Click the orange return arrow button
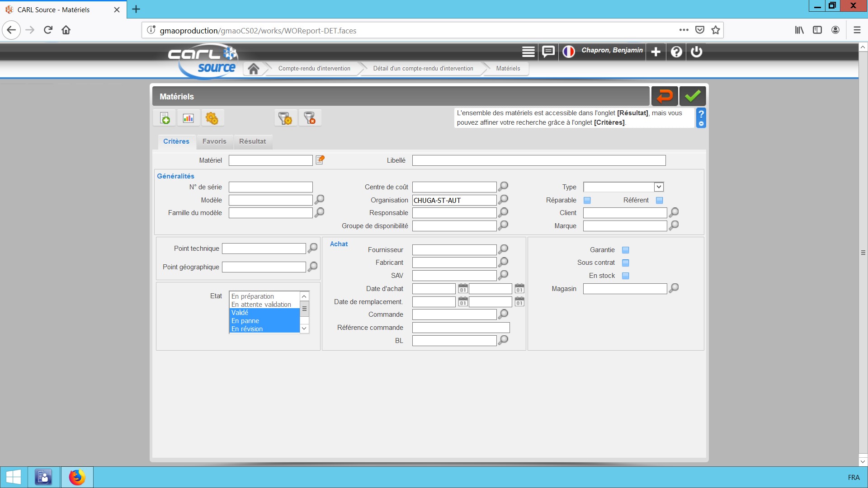 (664, 96)
